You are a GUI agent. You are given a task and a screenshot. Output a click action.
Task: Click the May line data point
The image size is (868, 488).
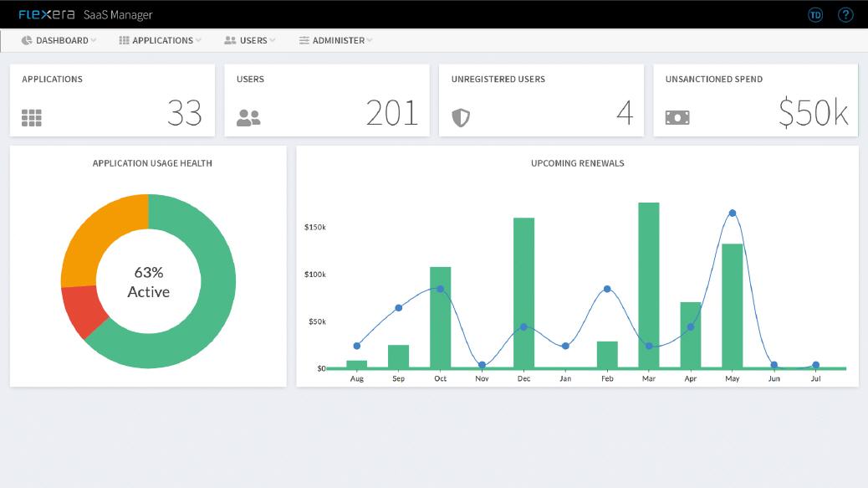click(x=733, y=213)
